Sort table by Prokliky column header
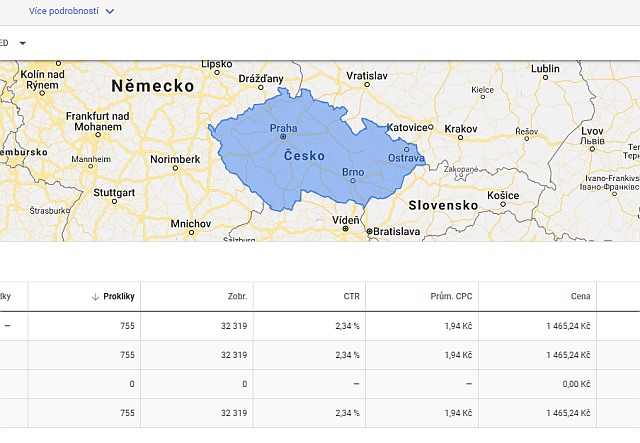Screen dimensions: 640x443 (119, 296)
